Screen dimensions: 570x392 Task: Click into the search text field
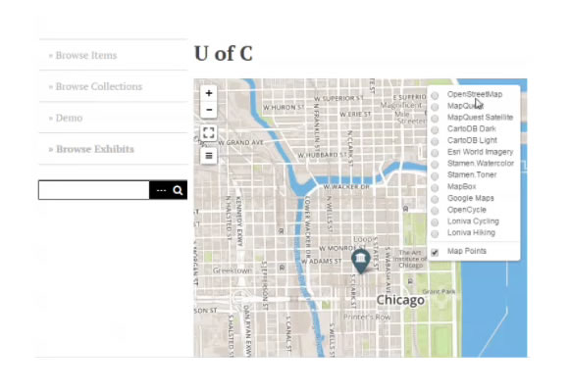tap(94, 190)
